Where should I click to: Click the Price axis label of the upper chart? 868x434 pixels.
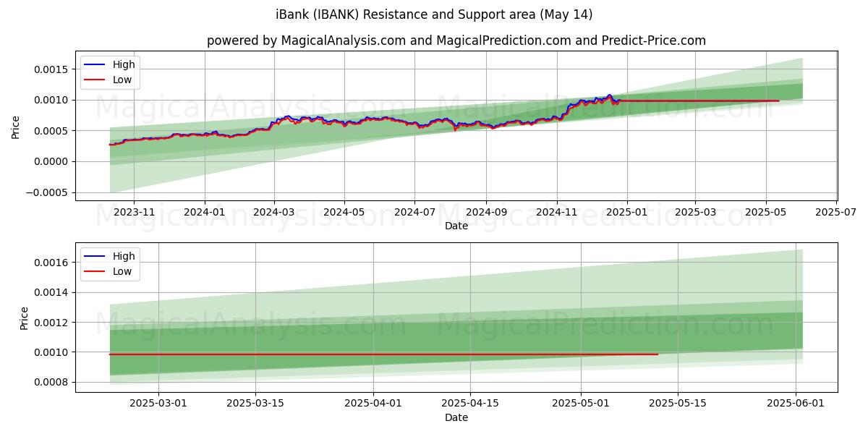(x=16, y=127)
